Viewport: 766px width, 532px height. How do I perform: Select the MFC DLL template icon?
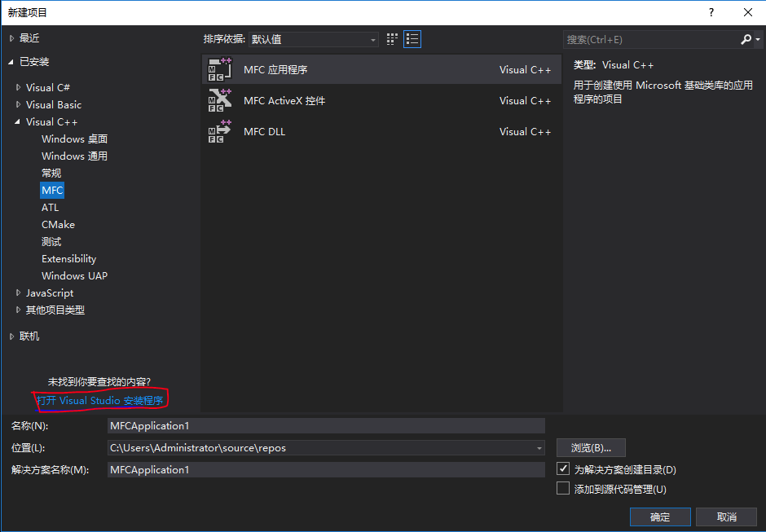[220, 131]
